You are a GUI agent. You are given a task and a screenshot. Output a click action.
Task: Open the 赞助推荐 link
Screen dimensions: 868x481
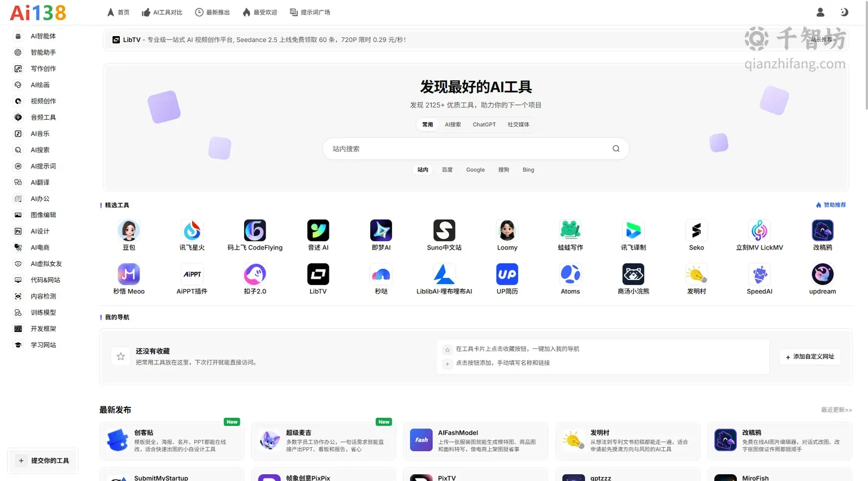[x=831, y=205]
